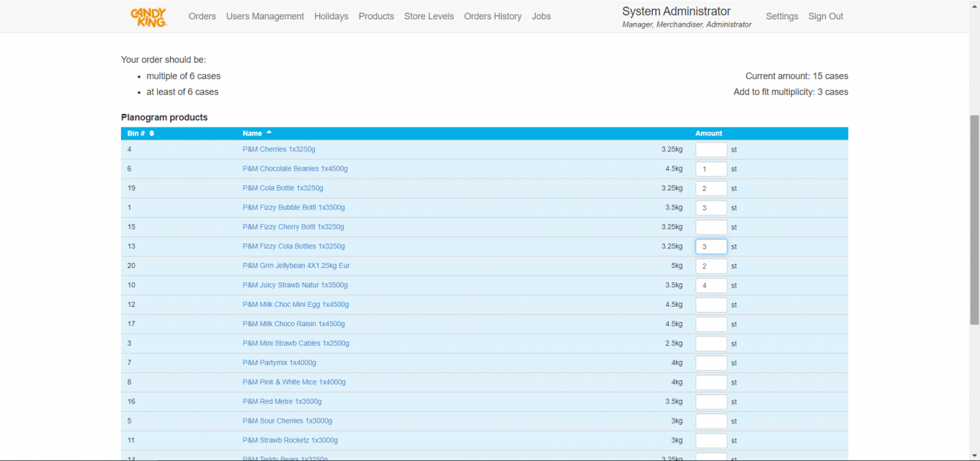Sort table using the Bin # sort arrows
Screen dimensions: 980x461
(x=151, y=133)
